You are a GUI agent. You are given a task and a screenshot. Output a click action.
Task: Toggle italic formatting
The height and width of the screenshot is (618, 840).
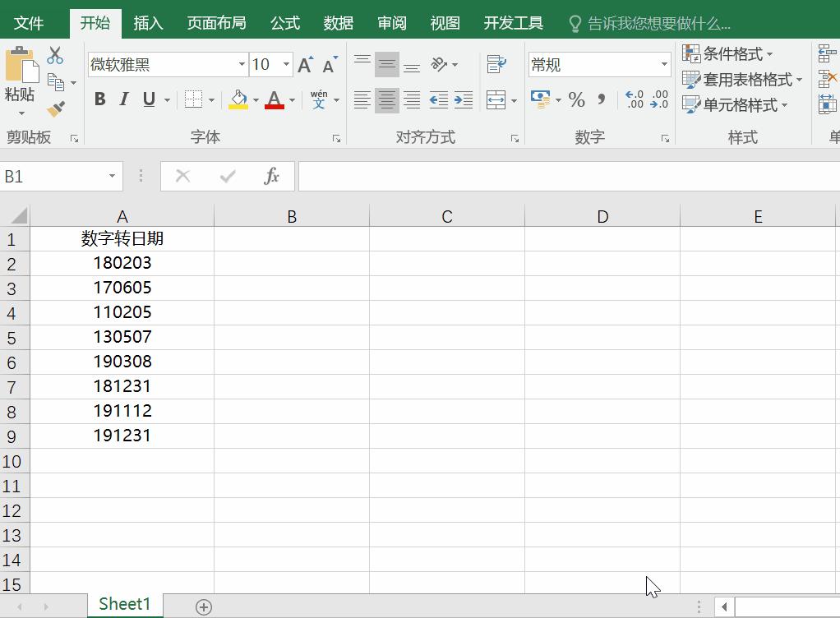coord(124,99)
